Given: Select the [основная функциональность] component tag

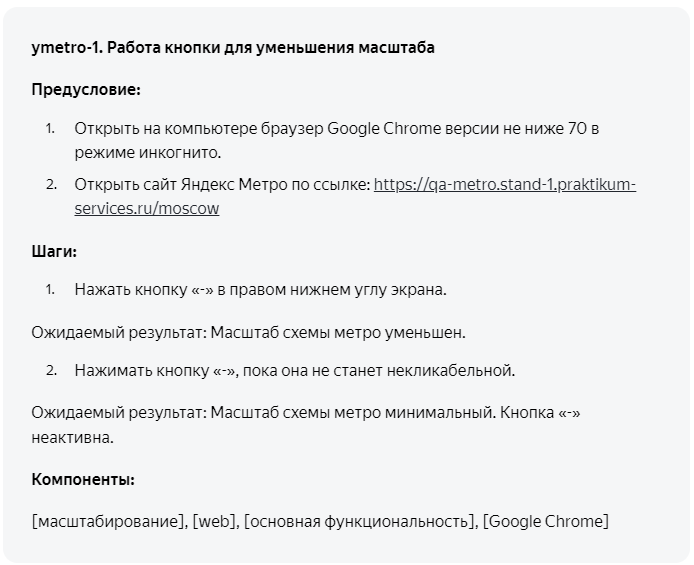Looking at the screenshot, I should coord(360,521).
